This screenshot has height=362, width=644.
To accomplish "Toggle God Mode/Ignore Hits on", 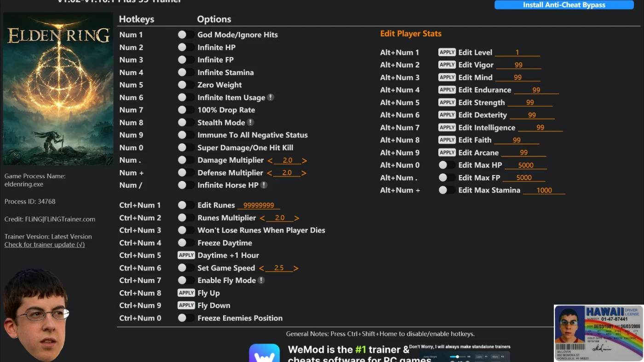I will [x=186, y=35].
